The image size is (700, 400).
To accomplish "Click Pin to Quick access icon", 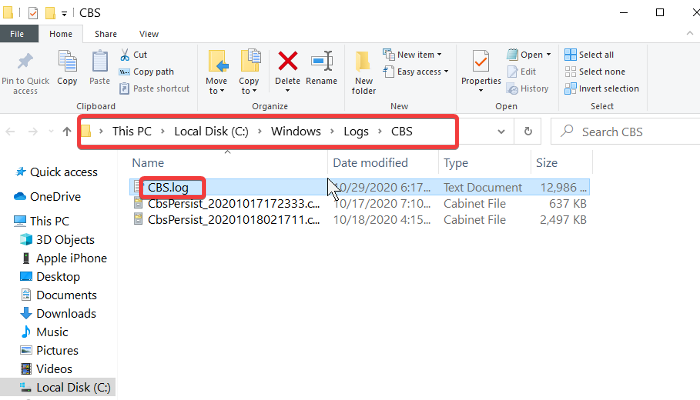I will (x=25, y=62).
